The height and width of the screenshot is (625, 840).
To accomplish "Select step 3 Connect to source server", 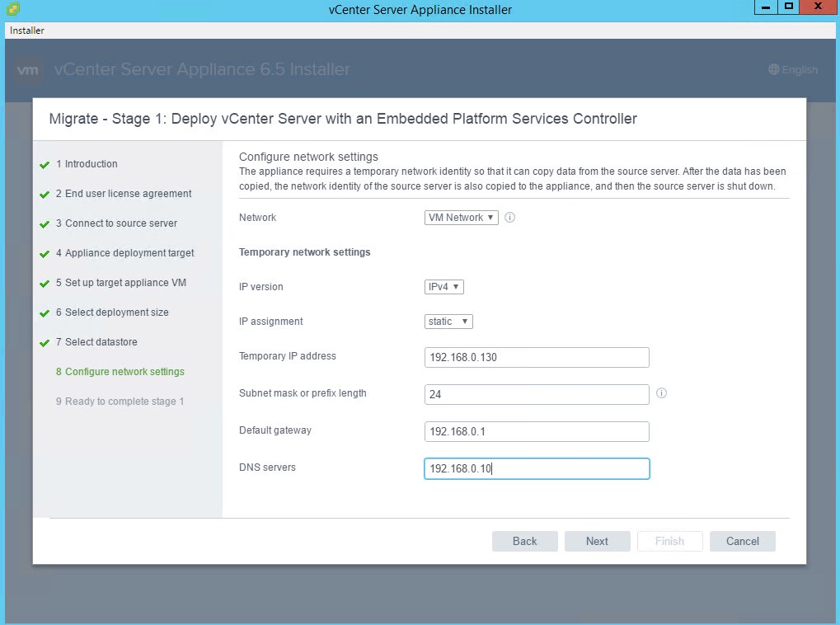I will (120, 223).
